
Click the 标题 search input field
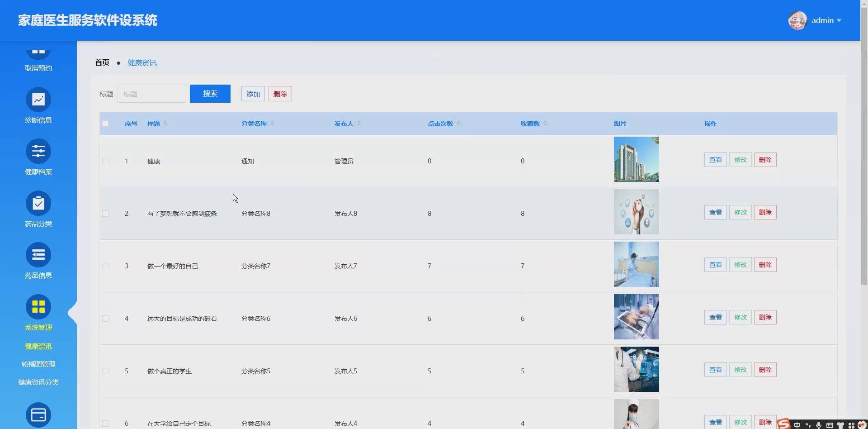pyautogui.click(x=151, y=94)
